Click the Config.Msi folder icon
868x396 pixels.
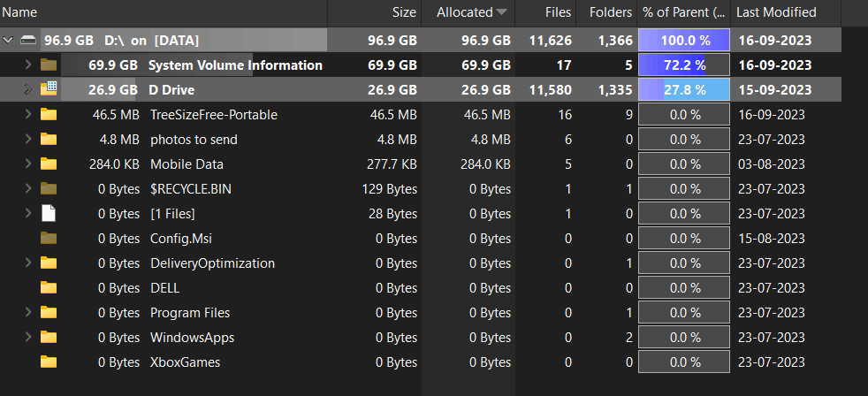pos(49,239)
